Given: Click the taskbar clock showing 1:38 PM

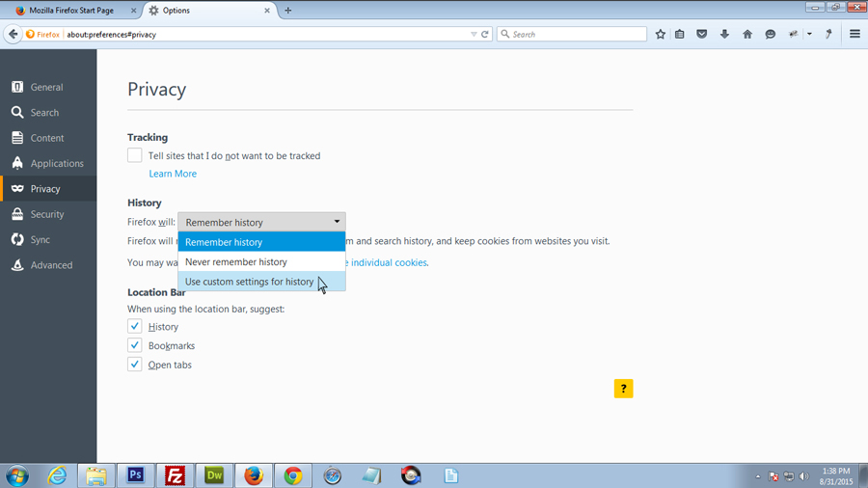Looking at the screenshot, I should pyautogui.click(x=836, y=476).
